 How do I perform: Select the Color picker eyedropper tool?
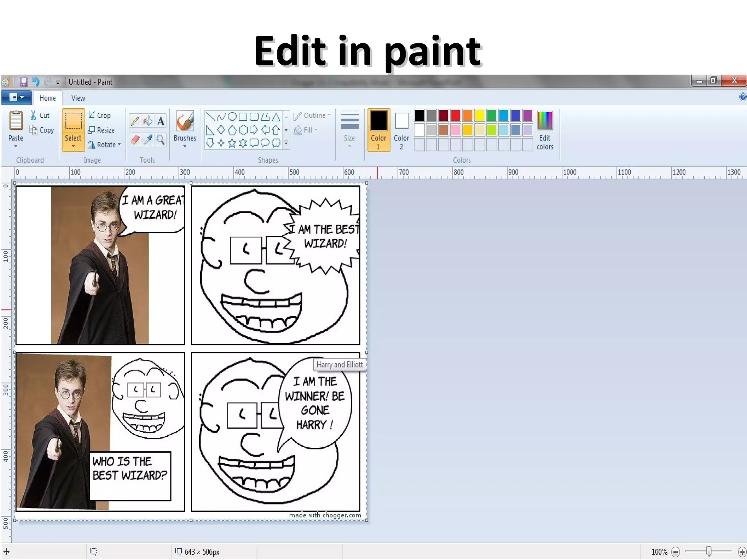coord(148,140)
